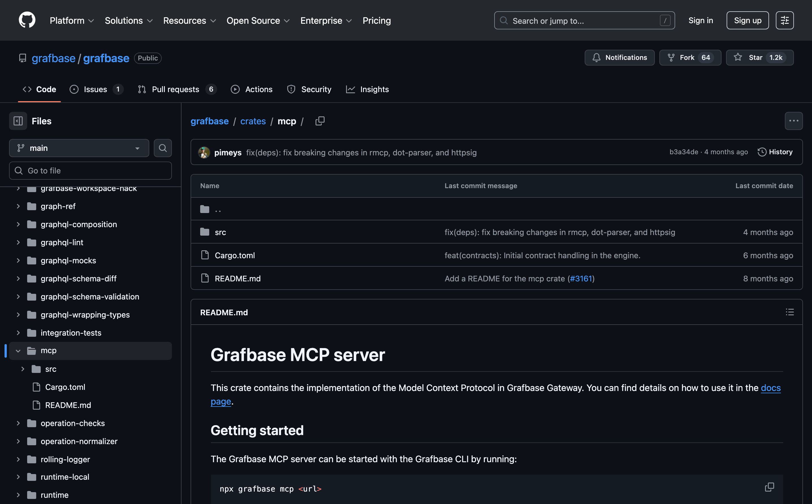Open pull request #3161 link
This screenshot has height=504, width=812.
(x=580, y=278)
